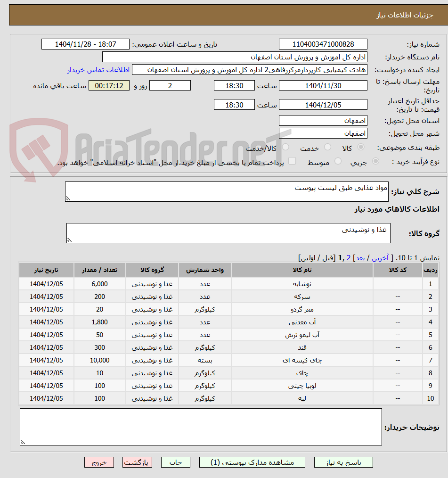Click the پاسخ به نیاز button
The height and width of the screenshot is (478, 448).
point(343,462)
